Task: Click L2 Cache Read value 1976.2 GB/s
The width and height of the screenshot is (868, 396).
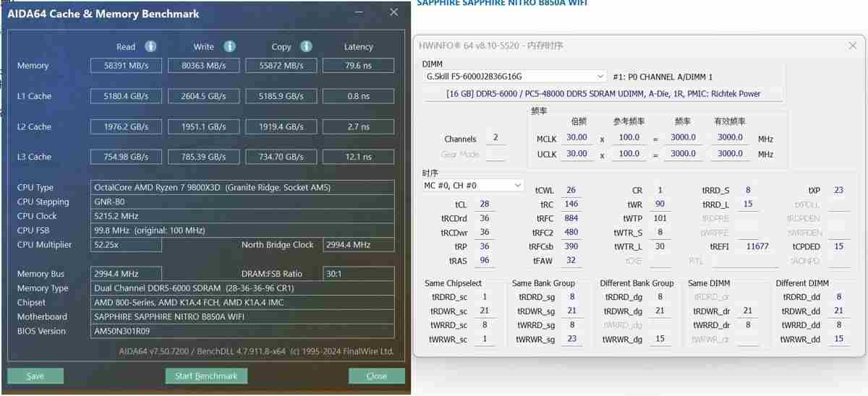Action: coord(126,126)
